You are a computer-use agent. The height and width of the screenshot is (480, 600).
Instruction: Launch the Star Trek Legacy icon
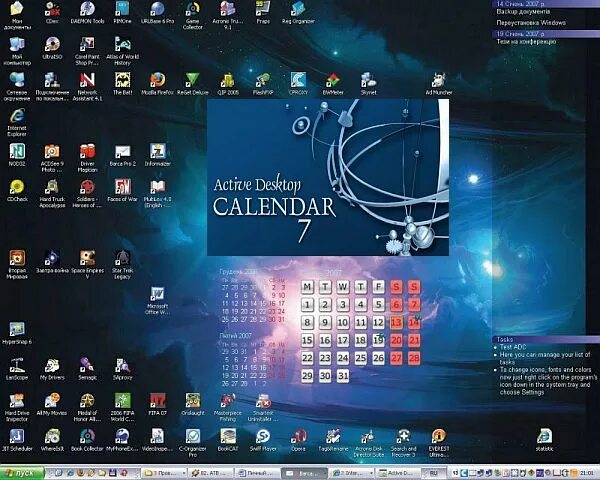click(122, 264)
